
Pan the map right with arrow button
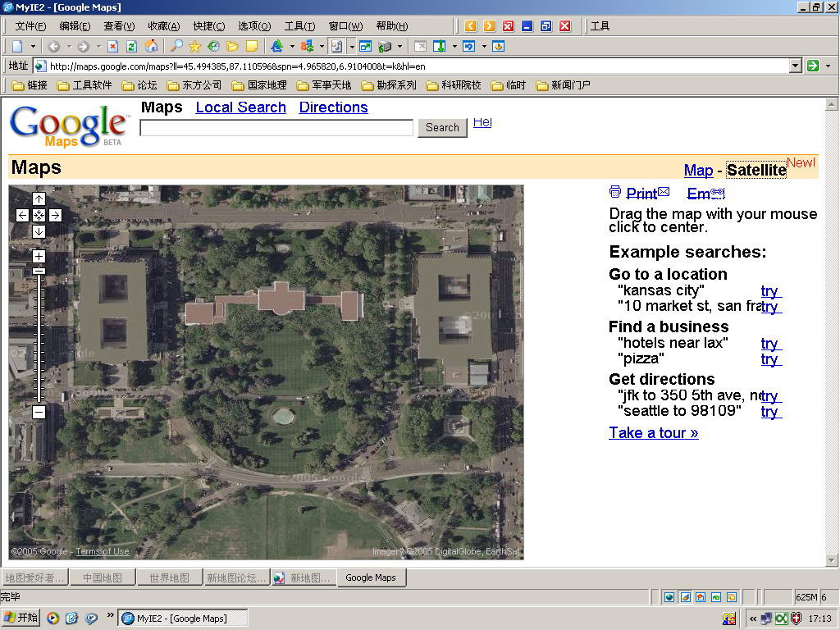pos(55,215)
